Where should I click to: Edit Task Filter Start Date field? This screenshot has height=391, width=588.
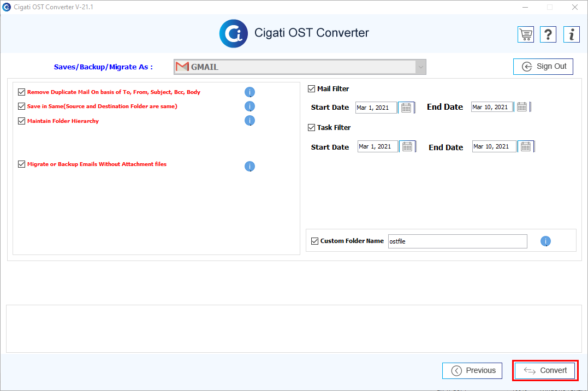coord(377,146)
